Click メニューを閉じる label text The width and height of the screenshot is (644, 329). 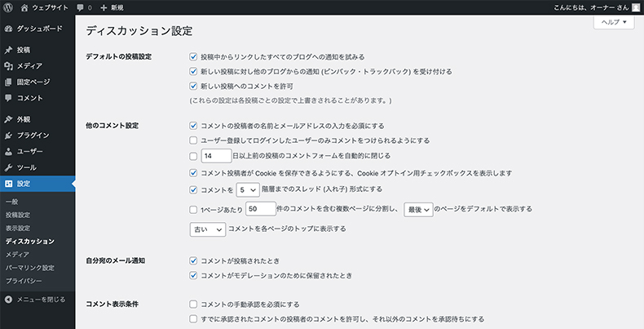[x=41, y=300]
